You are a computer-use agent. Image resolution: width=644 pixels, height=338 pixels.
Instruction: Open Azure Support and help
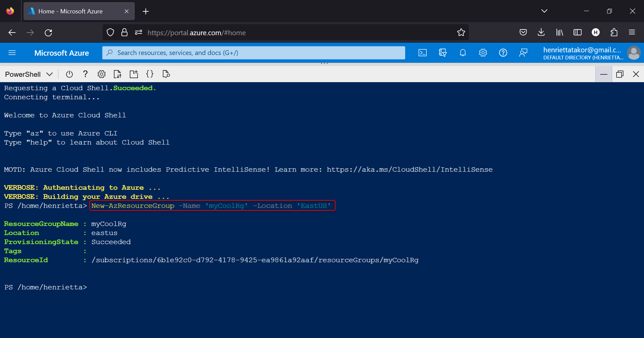tap(503, 53)
